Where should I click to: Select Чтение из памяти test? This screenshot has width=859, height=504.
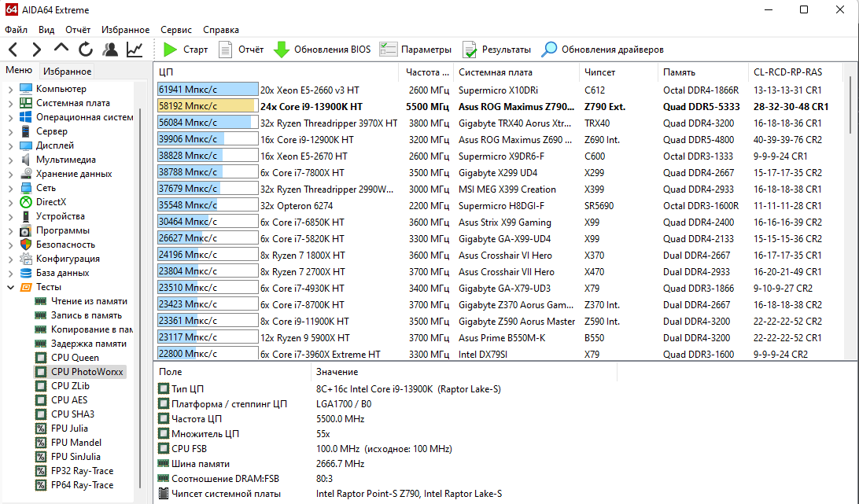89,301
